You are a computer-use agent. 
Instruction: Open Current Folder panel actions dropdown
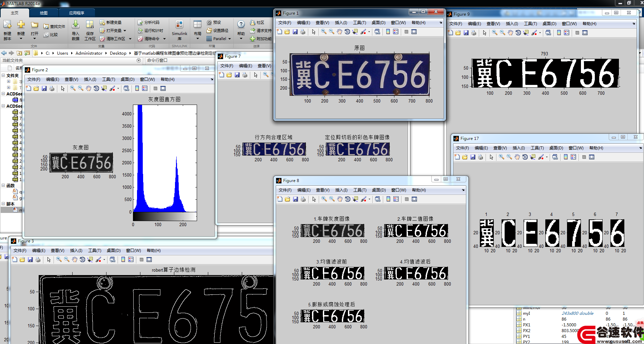click(138, 60)
